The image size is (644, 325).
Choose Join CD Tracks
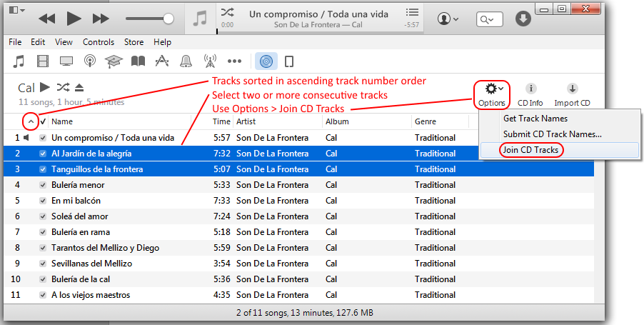530,149
